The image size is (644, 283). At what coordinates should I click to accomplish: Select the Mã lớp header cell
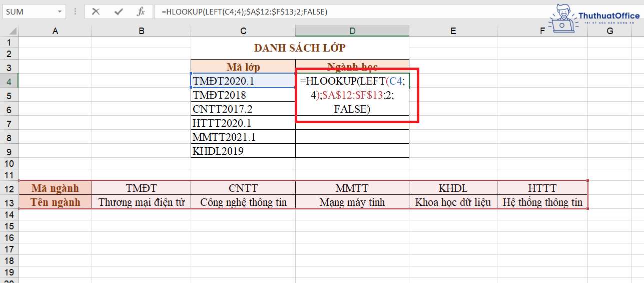(243, 67)
